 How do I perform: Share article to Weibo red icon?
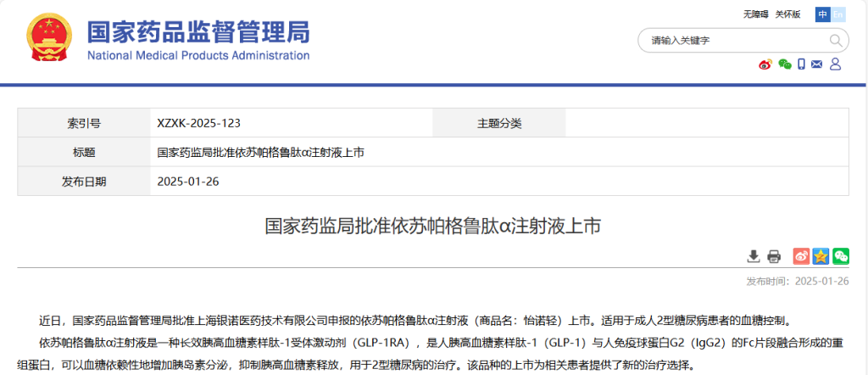(x=801, y=256)
